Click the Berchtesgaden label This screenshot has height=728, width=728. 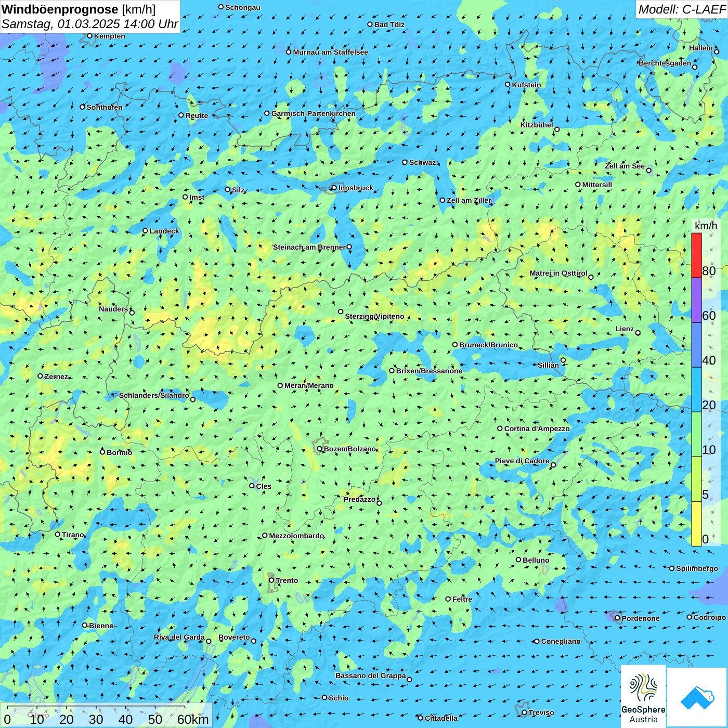pyautogui.click(x=665, y=63)
